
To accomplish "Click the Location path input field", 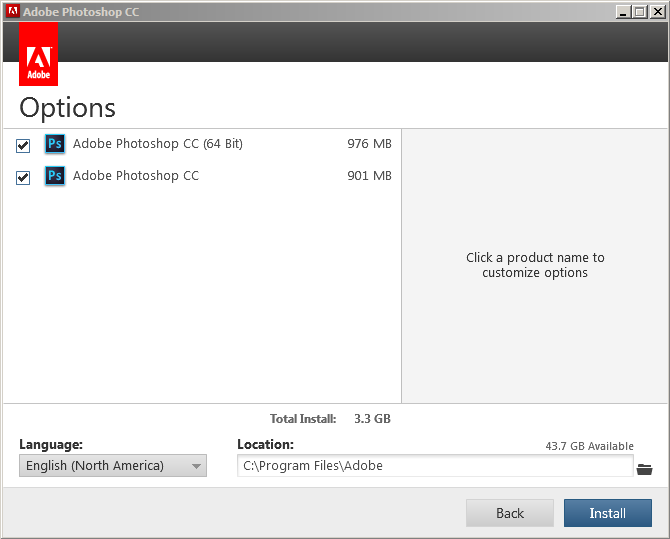I will (435, 465).
